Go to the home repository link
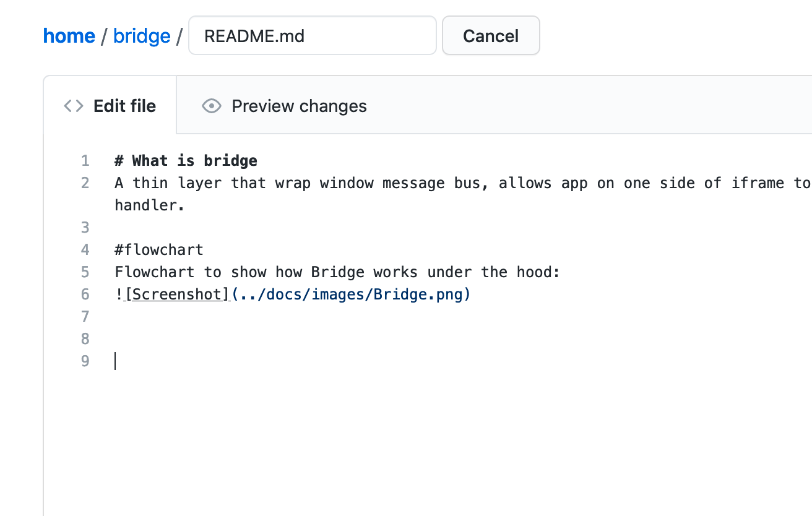Image resolution: width=812 pixels, height=516 pixels. pos(69,36)
